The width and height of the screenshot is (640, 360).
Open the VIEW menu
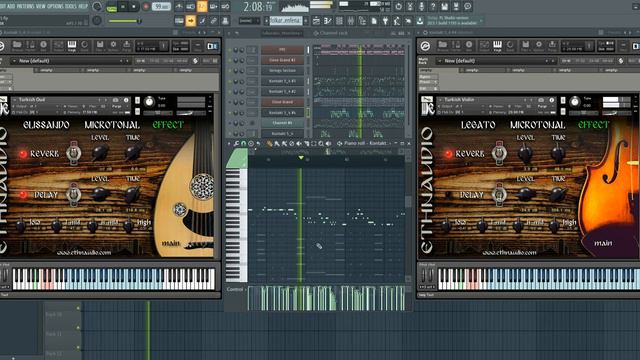tap(41, 6)
